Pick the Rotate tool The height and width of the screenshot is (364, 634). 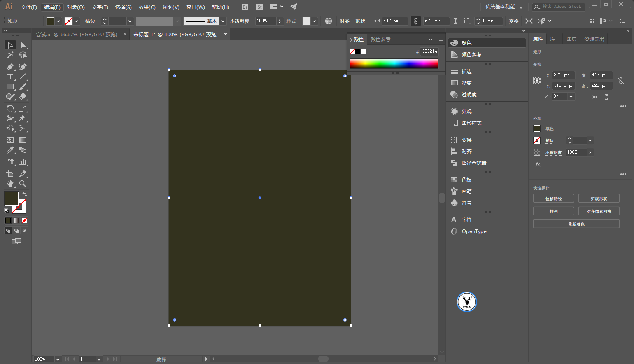[10, 108]
